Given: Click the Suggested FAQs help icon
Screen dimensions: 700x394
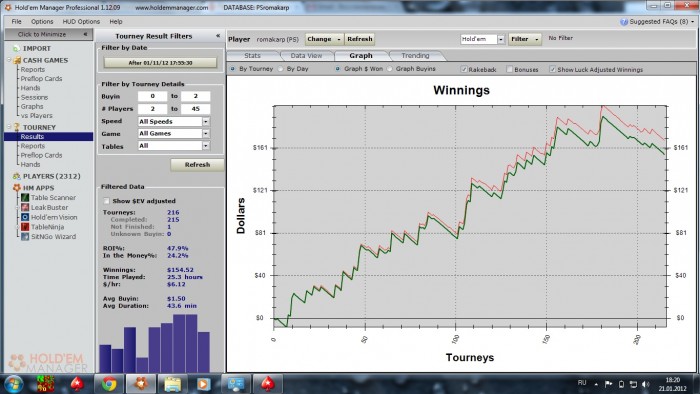Looking at the screenshot, I should [x=624, y=22].
